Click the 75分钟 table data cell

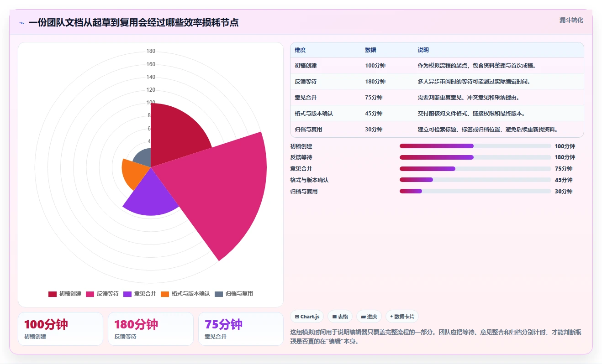374,98
